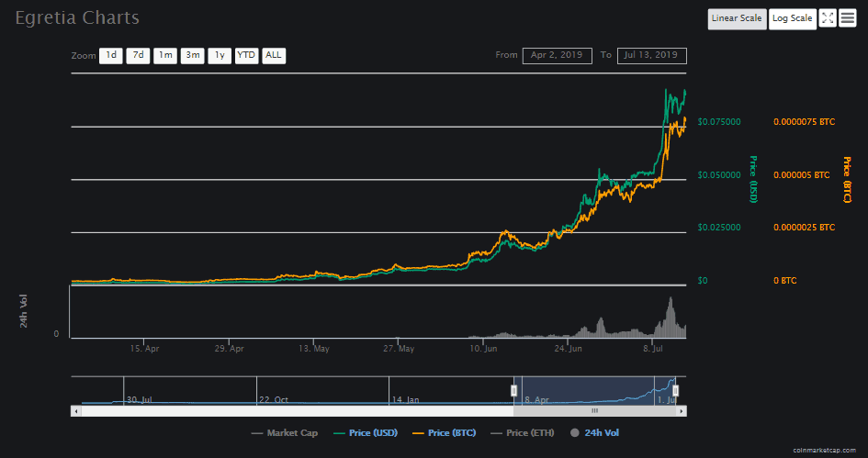
Task: Click the $0.025000 USD axis label
Action: (719, 228)
